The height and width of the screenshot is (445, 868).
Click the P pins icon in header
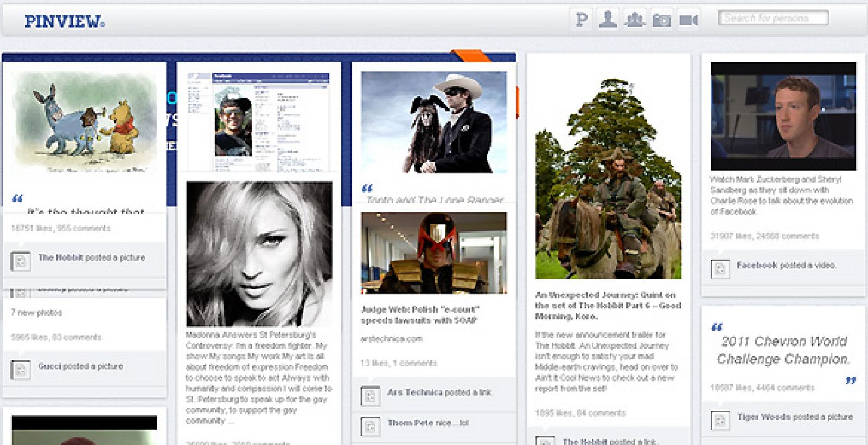pos(581,20)
